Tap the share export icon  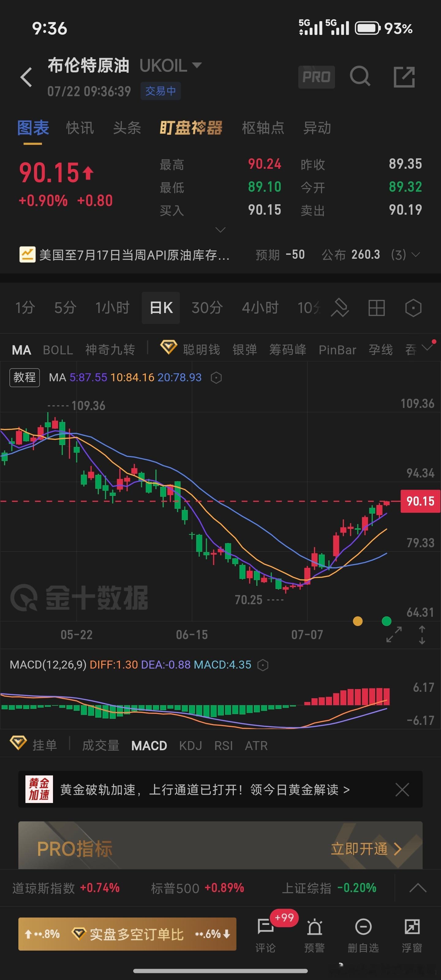coord(404,77)
